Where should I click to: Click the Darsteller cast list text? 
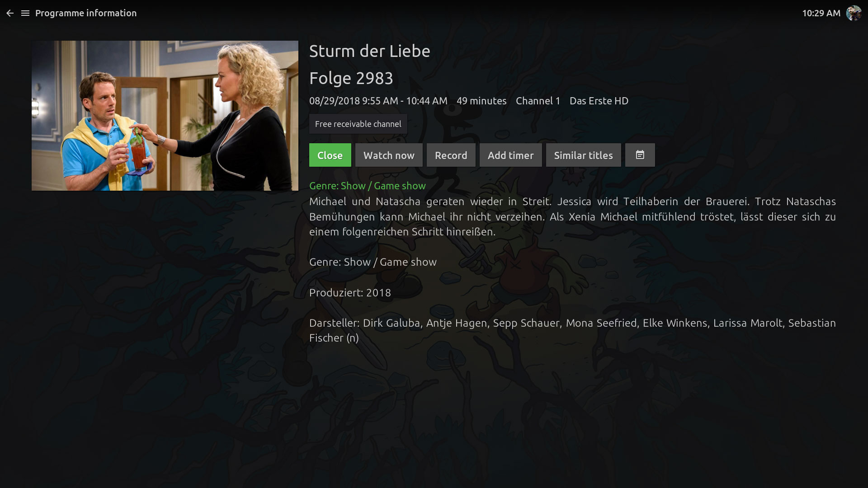tap(572, 330)
